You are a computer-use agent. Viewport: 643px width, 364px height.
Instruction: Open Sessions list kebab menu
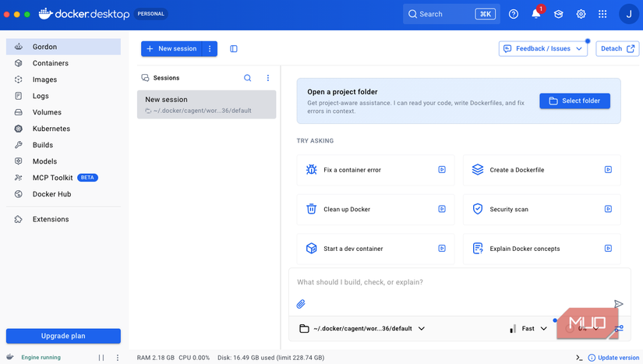pos(268,78)
